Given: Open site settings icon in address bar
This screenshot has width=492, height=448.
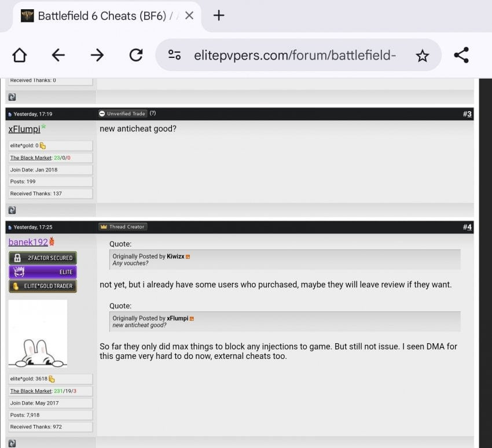Looking at the screenshot, I should (174, 55).
